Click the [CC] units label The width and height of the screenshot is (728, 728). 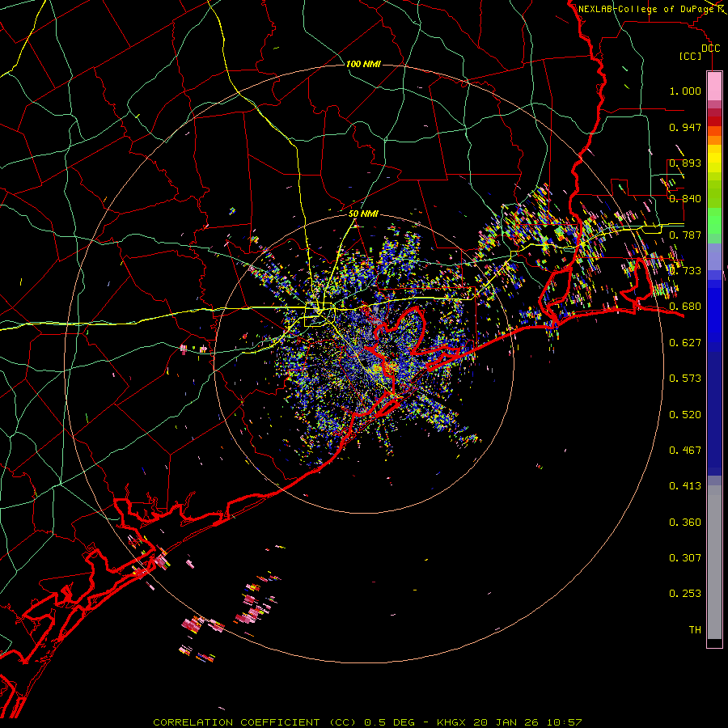point(691,56)
